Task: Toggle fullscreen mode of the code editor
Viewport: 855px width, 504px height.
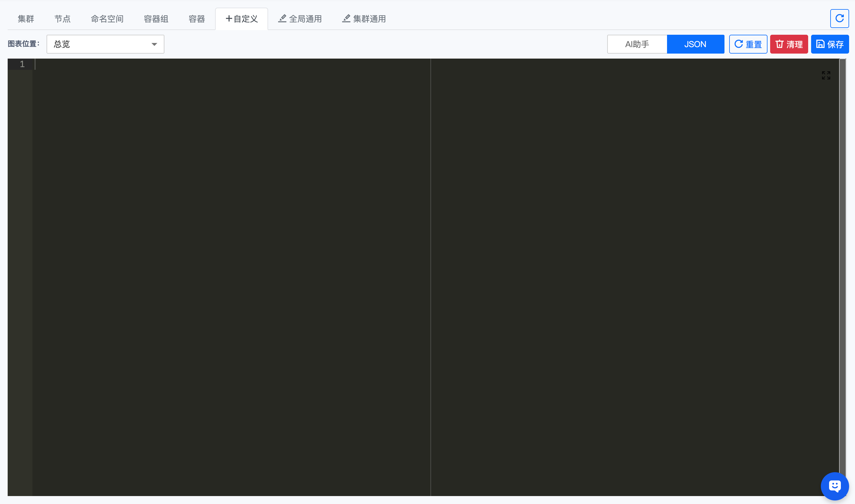Action: pos(826,75)
